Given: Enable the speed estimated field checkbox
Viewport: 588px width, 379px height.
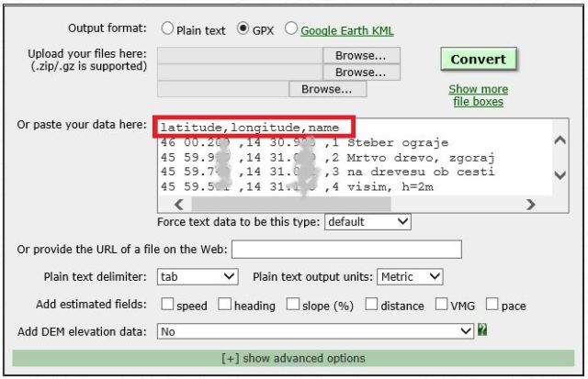Looking at the screenshot, I should pyautogui.click(x=168, y=305).
